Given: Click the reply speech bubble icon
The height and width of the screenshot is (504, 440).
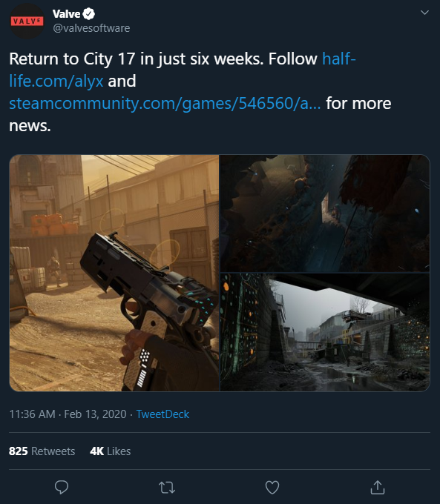Looking at the screenshot, I should [x=62, y=487].
